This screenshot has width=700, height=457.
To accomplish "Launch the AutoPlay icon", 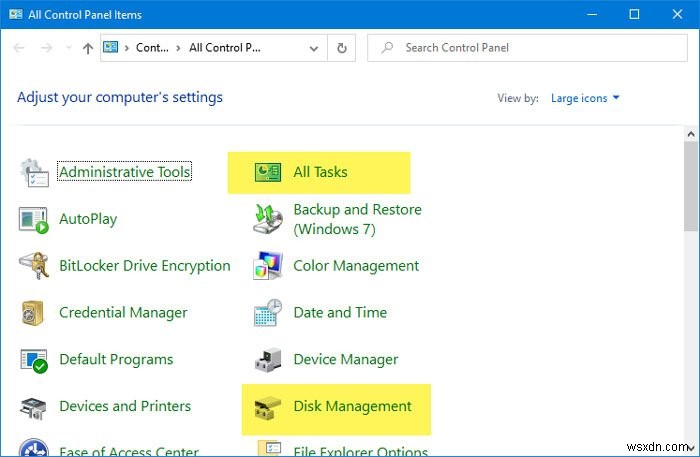I will click(x=35, y=219).
